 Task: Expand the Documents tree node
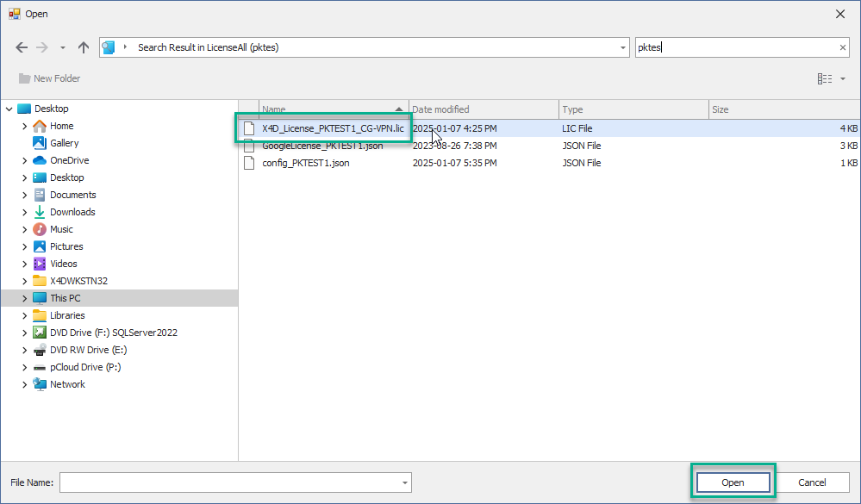pyautogui.click(x=25, y=195)
